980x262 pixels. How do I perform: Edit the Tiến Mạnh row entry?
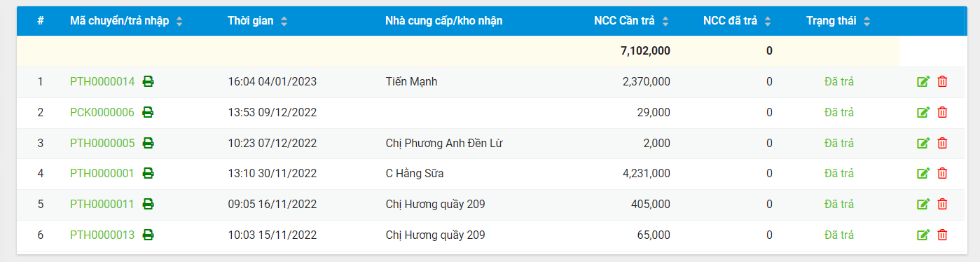[x=923, y=82]
